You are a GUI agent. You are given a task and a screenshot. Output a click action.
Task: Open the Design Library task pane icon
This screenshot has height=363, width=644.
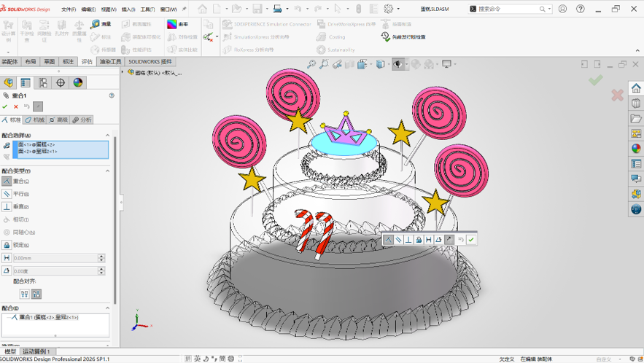(x=636, y=103)
